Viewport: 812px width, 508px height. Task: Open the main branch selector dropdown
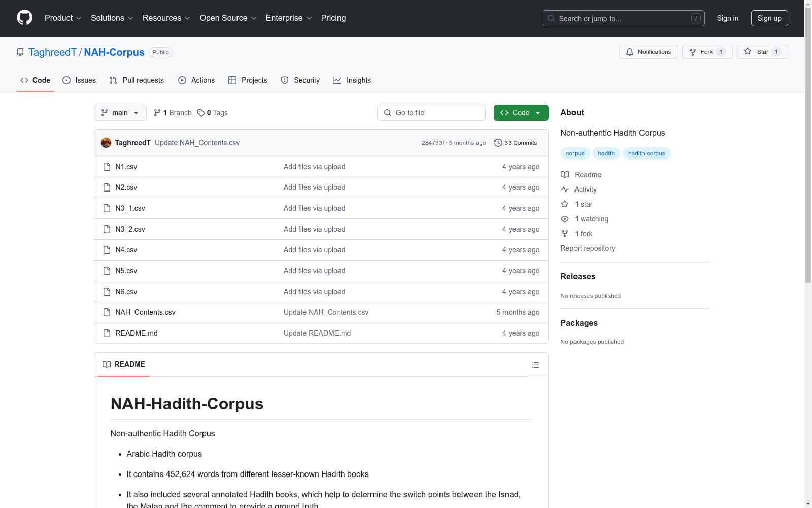120,113
